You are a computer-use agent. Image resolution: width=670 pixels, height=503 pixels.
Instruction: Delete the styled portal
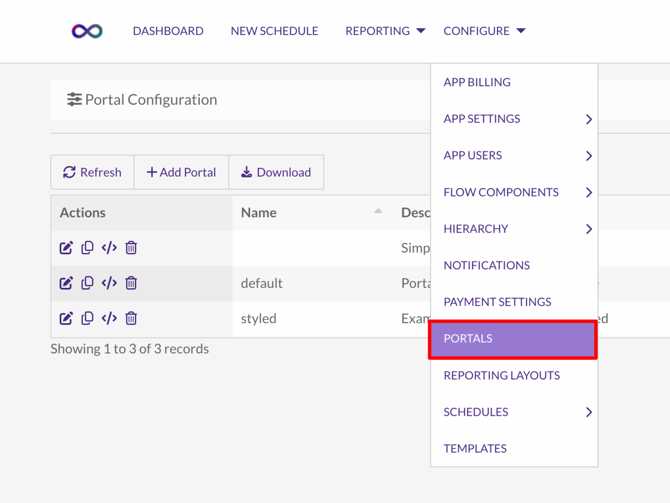(x=131, y=318)
